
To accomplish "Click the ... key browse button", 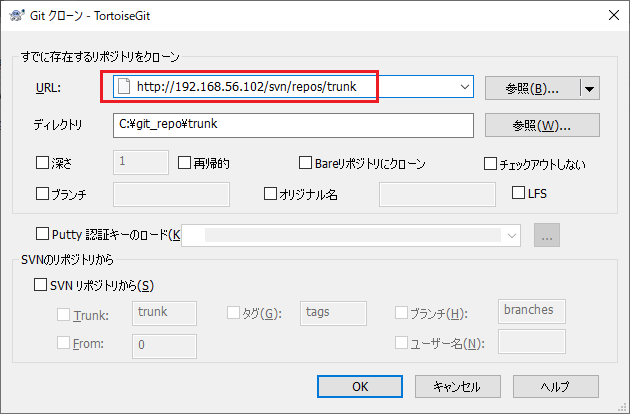I will pyautogui.click(x=546, y=235).
